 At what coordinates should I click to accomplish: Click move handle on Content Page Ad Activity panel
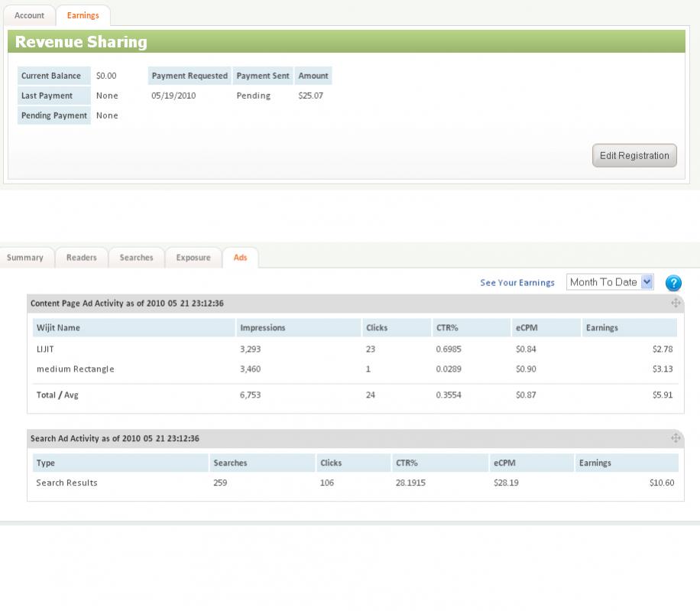676,304
